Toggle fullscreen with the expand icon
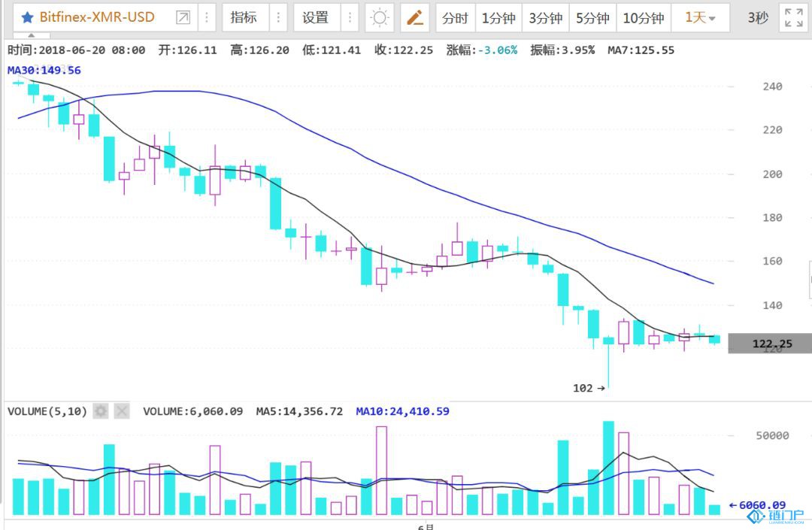Viewport: 812px width, 530px height. click(x=794, y=17)
